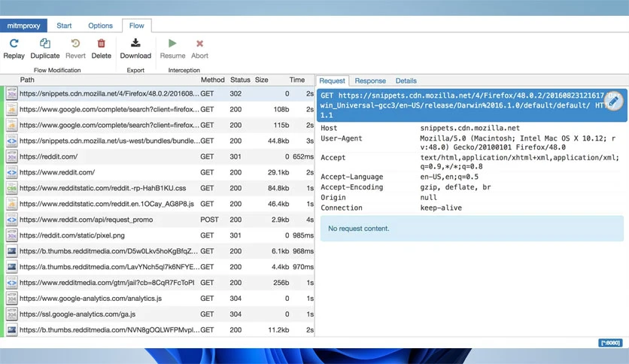Click the redirect icon beside https://reddit.com/
The width and height of the screenshot is (629, 364).
coord(11,156)
